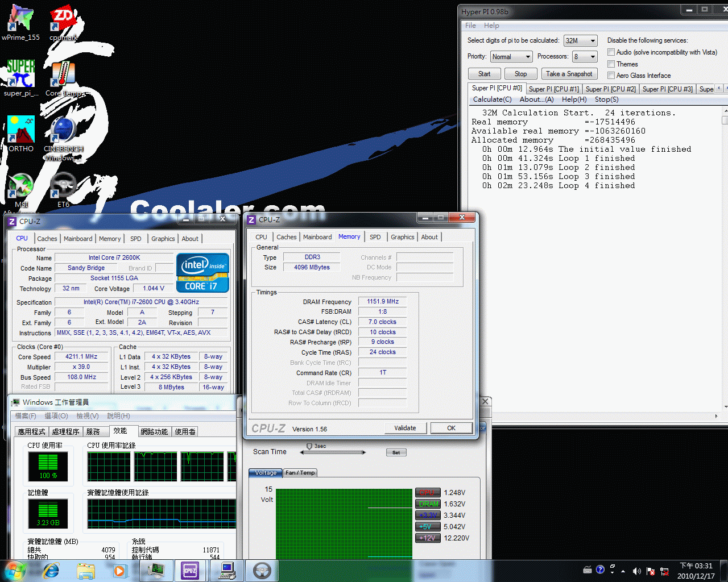The height and width of the screenshot is (582, 728).
Task: Click the Validate button in CPU-Z
Action: pyautogui.click(x=405, y=428)
